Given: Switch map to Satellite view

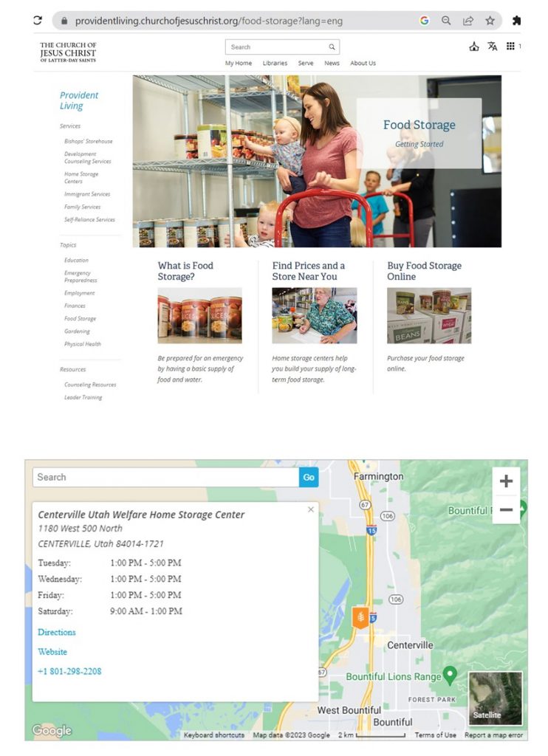Looking at the screenshot, I should 496,698.
